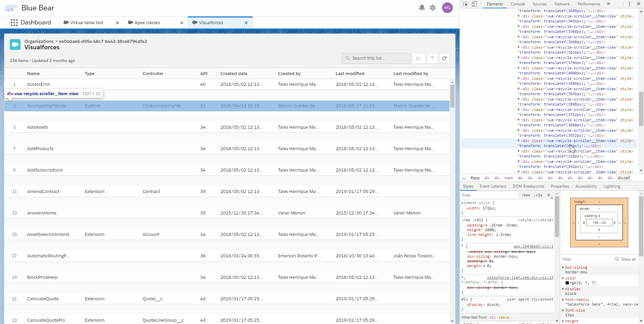
Task: Switch to the Console tab
Action: pyautogui.click(x=518, y=4)
